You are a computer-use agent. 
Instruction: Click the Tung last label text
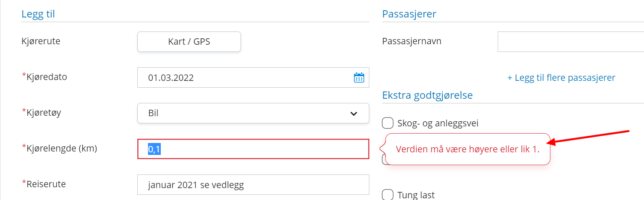[416, 195]
